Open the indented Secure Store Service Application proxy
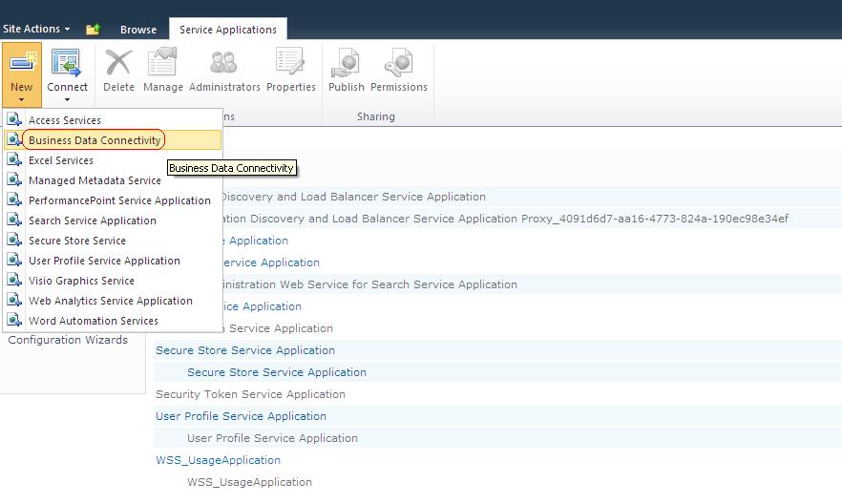The height and width of the screenshot is (504, 842). tap(277, 372)
